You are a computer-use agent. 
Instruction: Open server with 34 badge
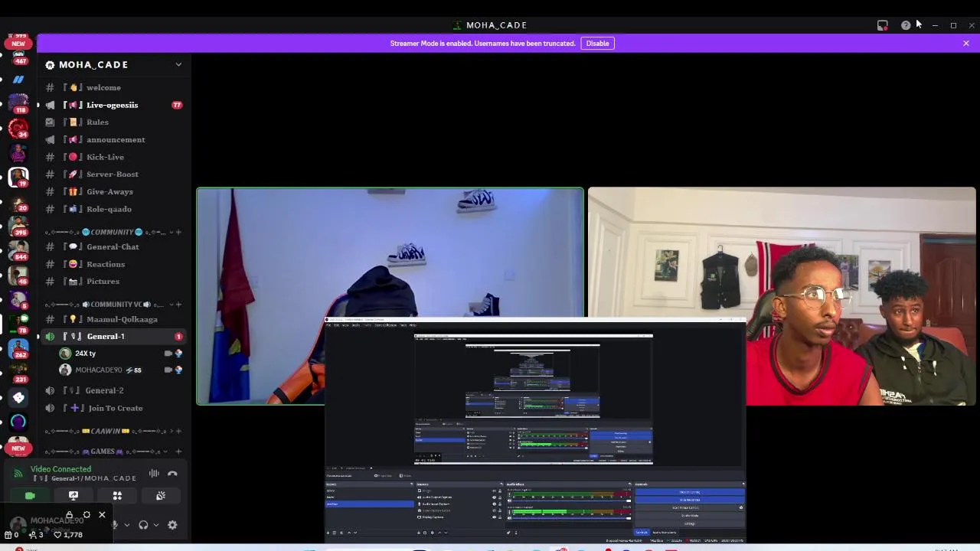point(18,127)
